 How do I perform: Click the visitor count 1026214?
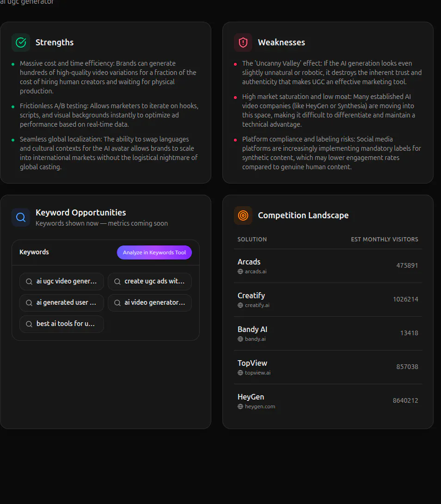tap(405, 299)
